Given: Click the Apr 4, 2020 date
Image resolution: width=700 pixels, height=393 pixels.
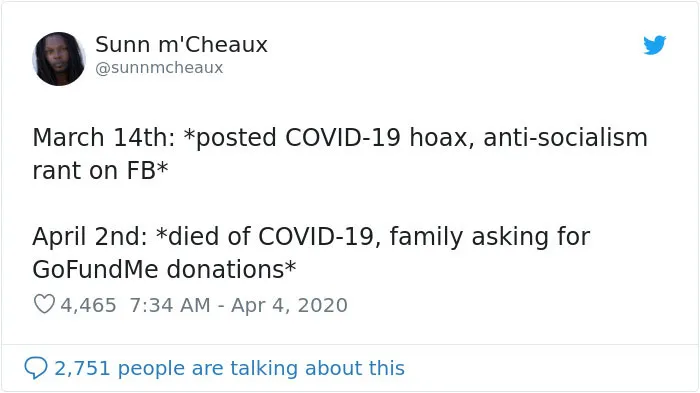Looking at the screenshot, I should (x=289, y=305).
